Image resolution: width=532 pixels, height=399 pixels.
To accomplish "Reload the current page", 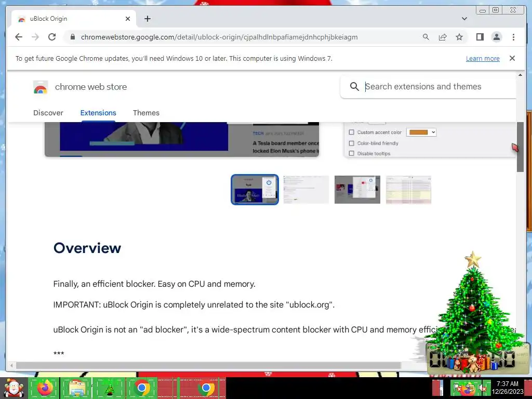I will click(x=52, y=37).
